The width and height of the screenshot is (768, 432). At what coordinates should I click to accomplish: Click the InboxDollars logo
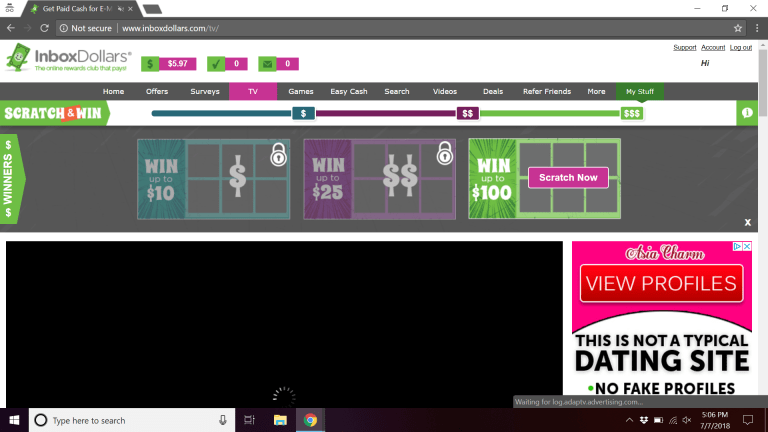pyautogui.click(x=68, y=59)
